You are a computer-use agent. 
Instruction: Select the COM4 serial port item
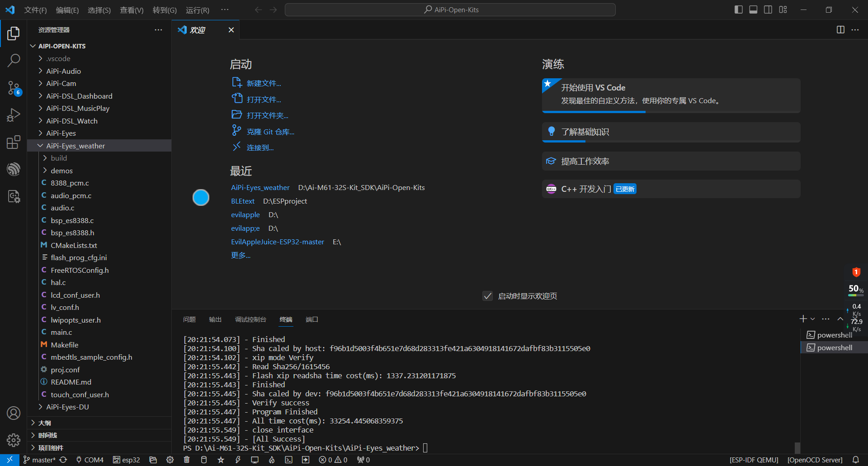tap(90, 460)
